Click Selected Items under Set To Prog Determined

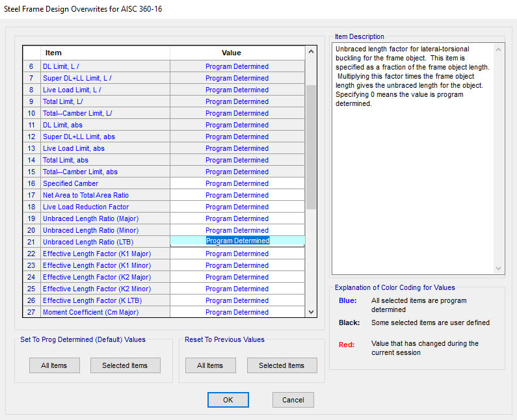pos(125,365)
